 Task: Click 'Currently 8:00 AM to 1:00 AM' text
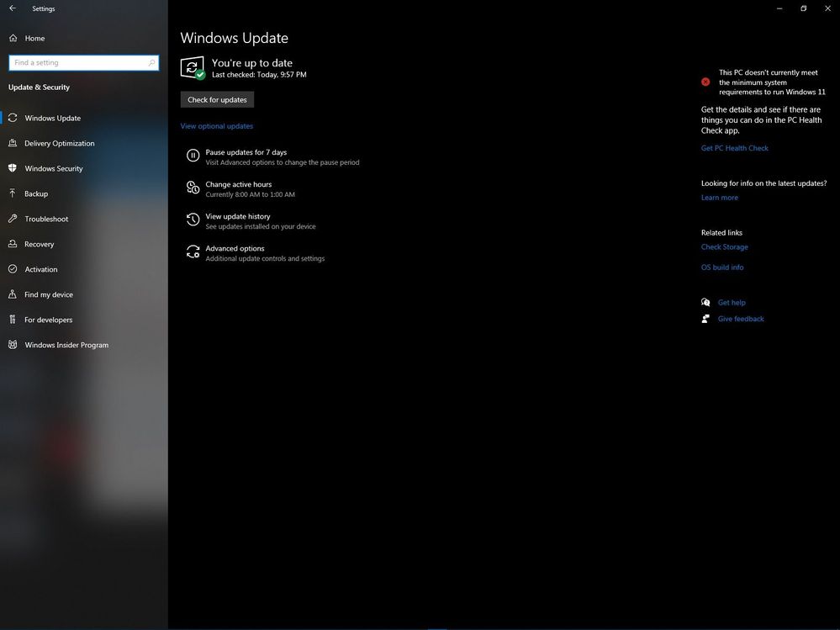click(251, 194)
